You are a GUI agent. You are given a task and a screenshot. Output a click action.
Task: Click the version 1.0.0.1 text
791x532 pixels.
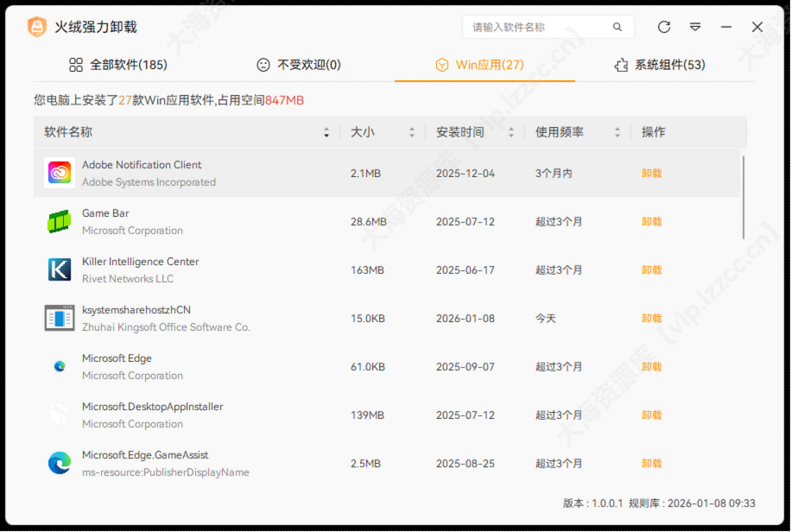pyautogui.click(x=593, y=503)
